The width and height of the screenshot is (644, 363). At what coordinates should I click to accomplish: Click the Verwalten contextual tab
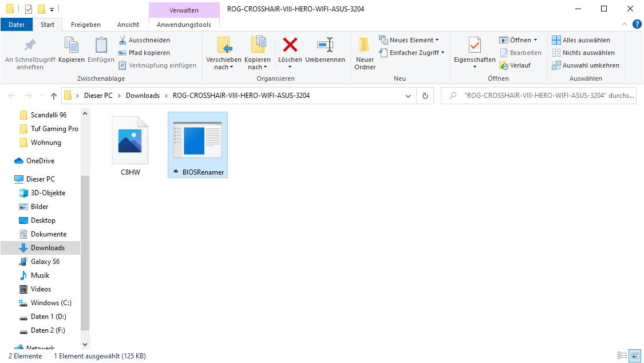coord(184,10)
